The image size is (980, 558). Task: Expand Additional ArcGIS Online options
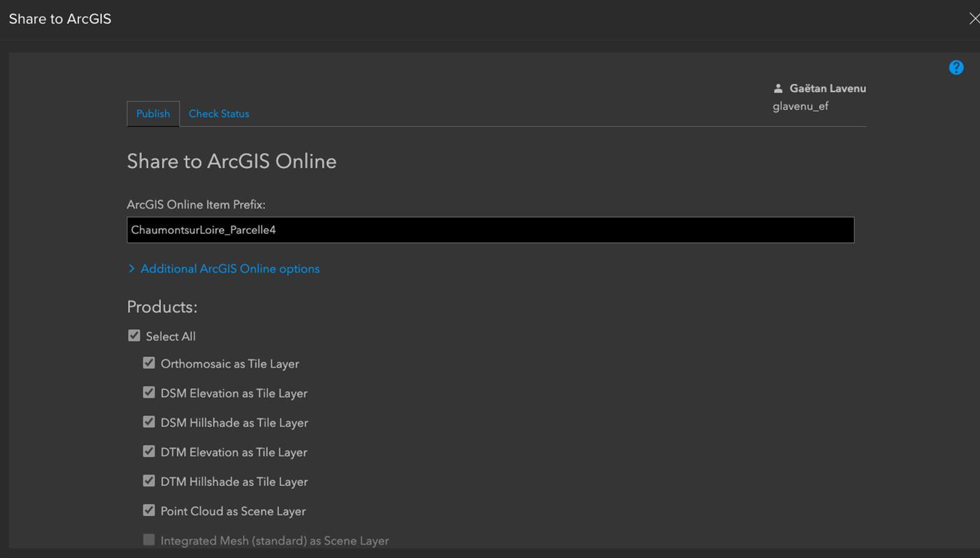point(223,269)
